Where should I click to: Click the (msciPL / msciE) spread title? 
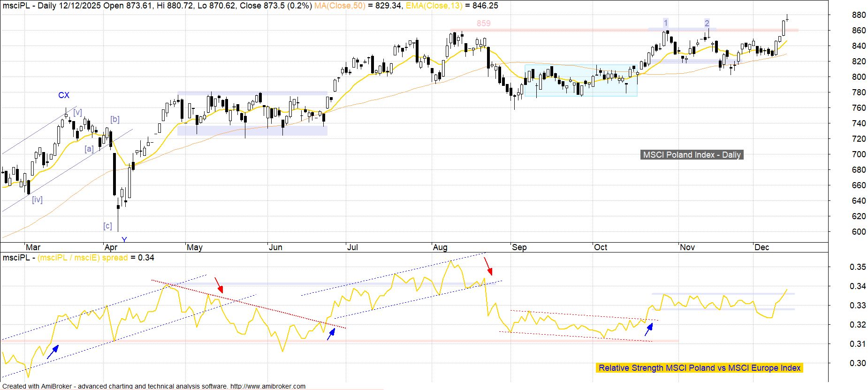[83, 258]
